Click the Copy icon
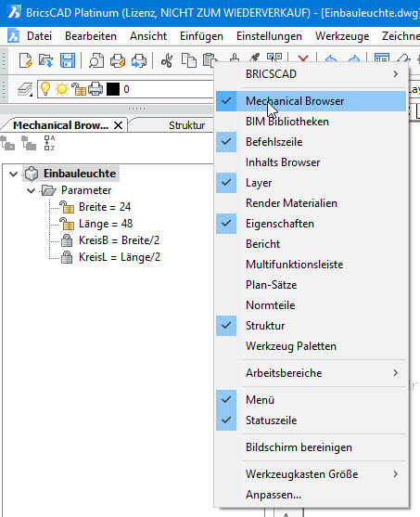The image size is (420, 517). click(x=189, y=61)
